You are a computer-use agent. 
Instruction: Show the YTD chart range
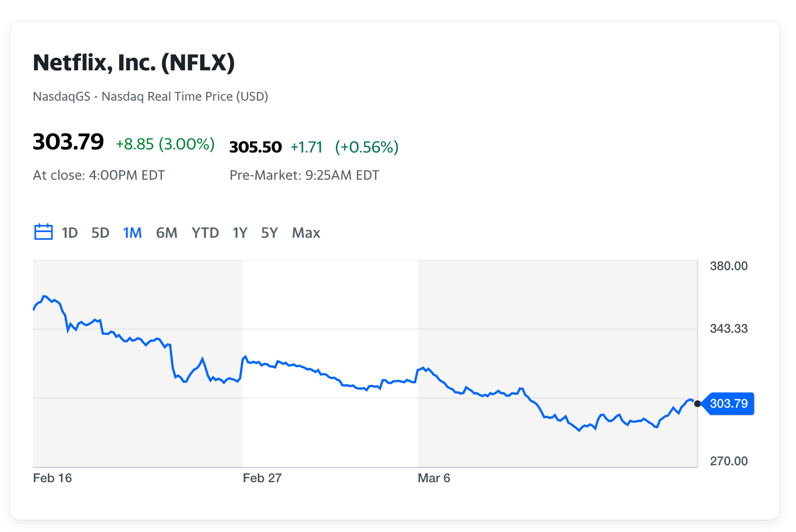(x=205, y=233)
